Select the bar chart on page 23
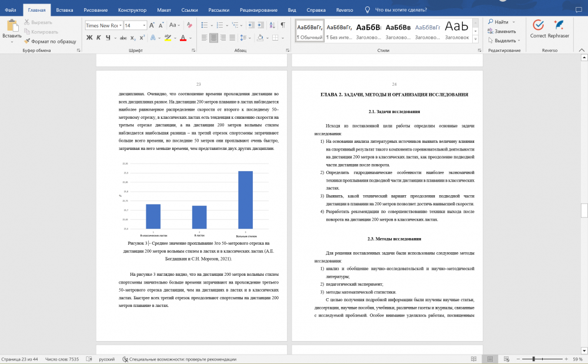The width and height of the screenshot is (588, 364). pos(195,199)
